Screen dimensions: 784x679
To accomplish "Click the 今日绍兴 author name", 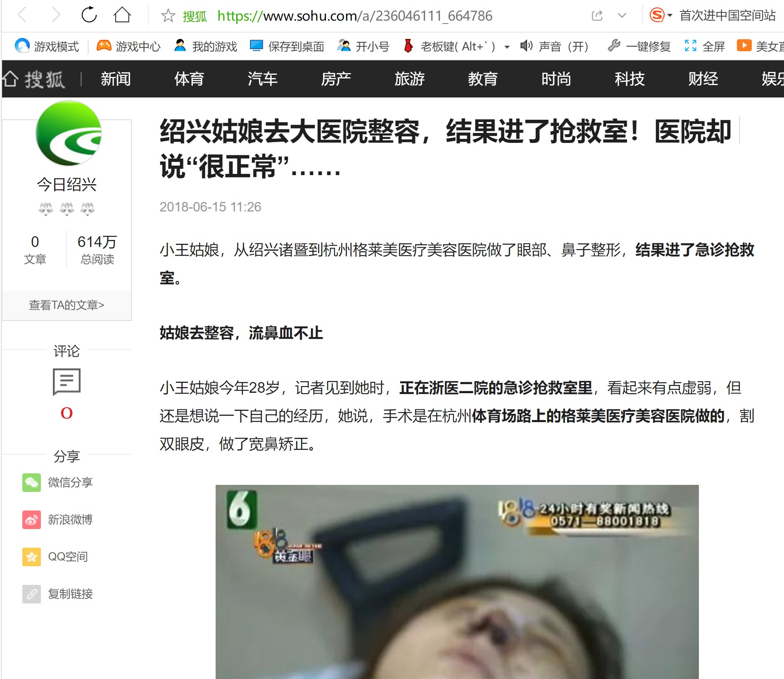I will (x=67, y=184).
